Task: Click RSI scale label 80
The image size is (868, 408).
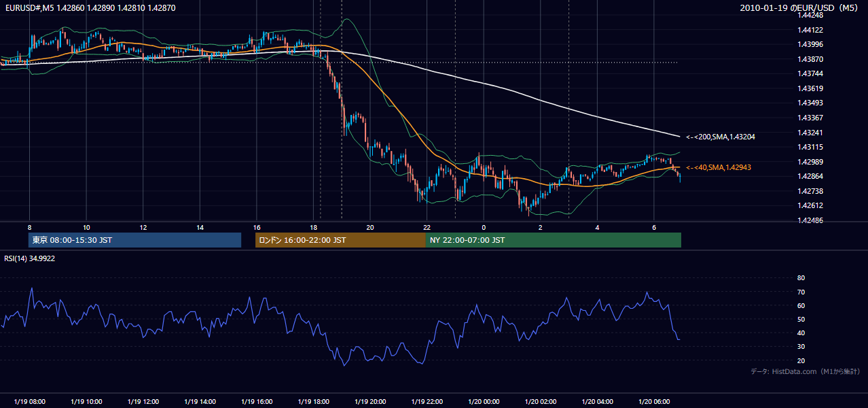Action: pyautogui.click(x=801, y=278)
